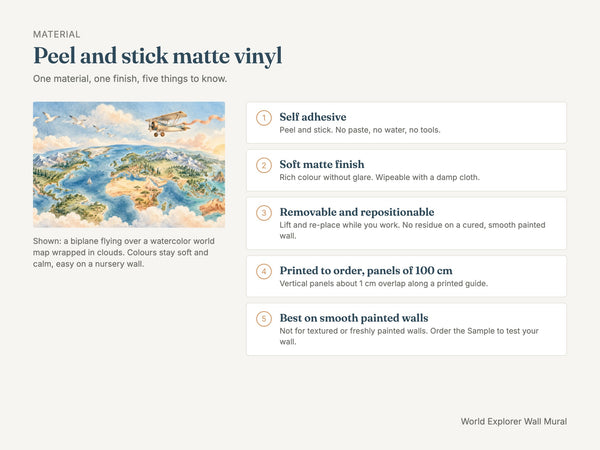Click the number 5 circle icon
The width and height of the screenshot is (600, 450).
[264, 319]
